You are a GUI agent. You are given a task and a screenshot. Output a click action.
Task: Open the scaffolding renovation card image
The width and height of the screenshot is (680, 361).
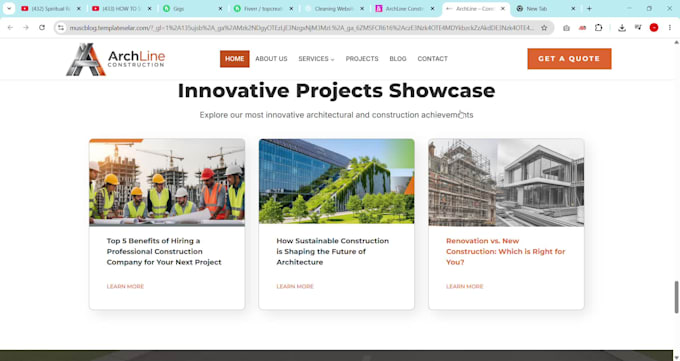point(506,182)
